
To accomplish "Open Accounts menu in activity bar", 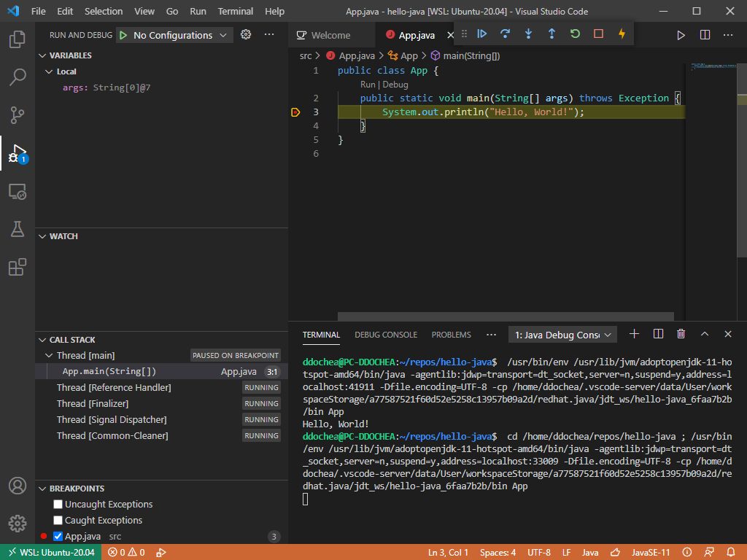I will pos(18,486).
